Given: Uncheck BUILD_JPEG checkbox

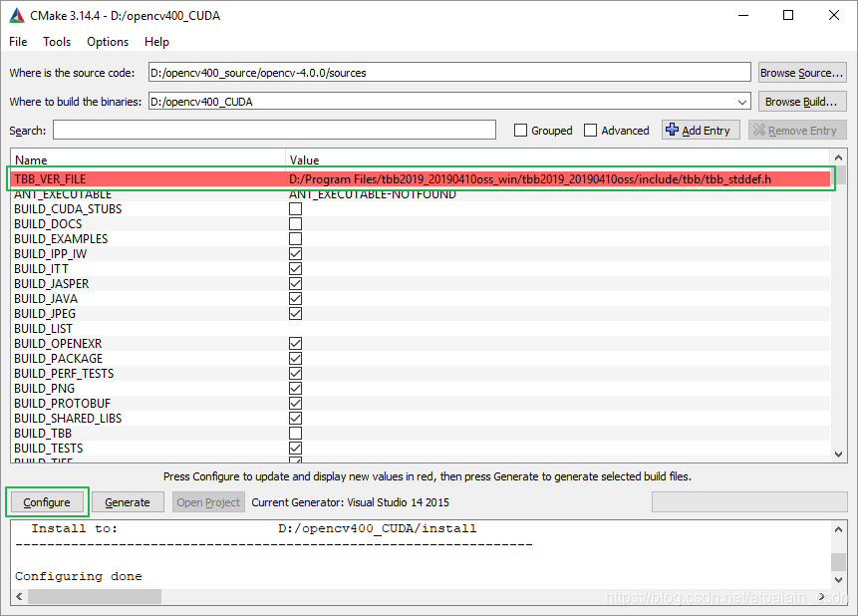Looking at the screenshot, I should [296, 313].
